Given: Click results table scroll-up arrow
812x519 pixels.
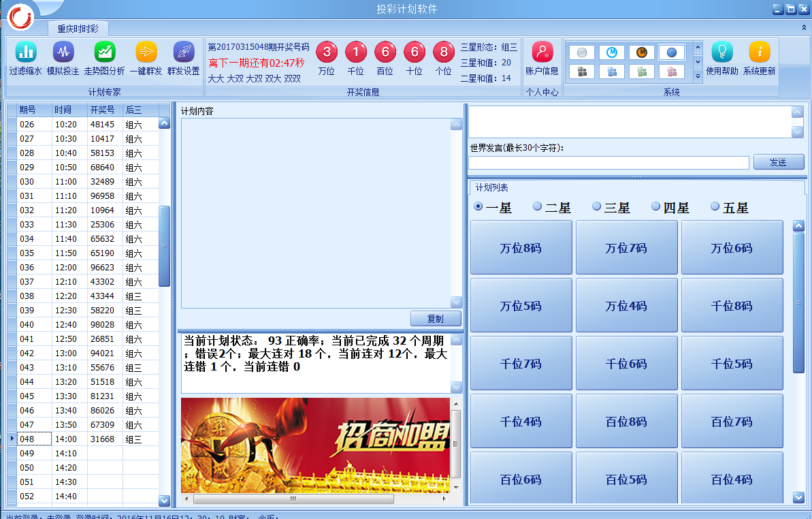Looking at the screenshot, I should (x=164, y=123).
